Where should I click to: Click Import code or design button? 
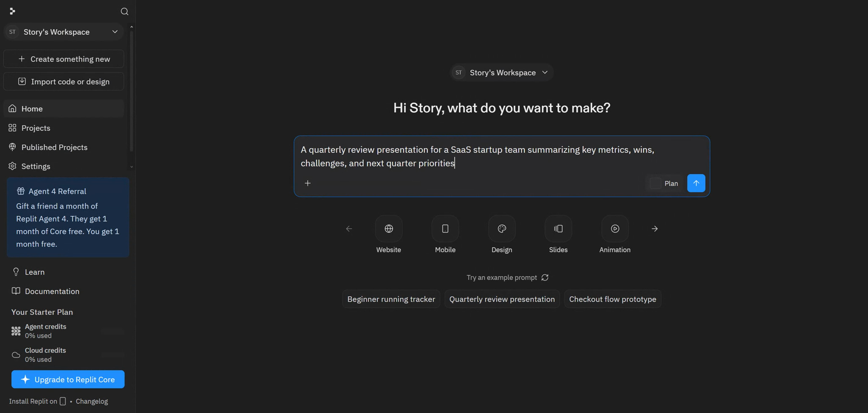coord(64,81)
